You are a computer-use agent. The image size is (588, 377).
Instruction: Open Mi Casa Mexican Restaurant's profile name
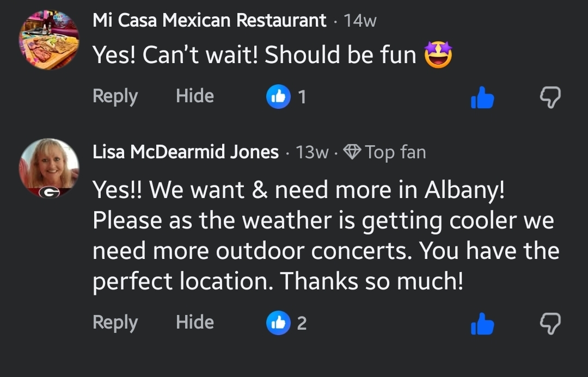tap(210, 21)
